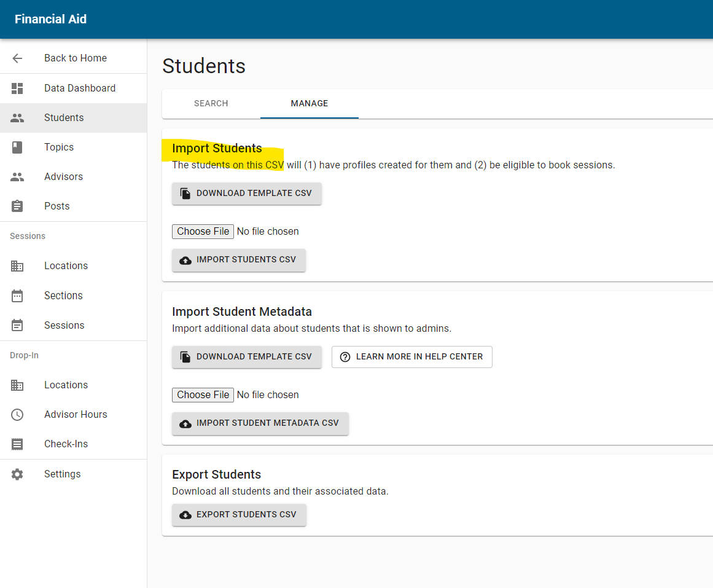Choose a file for Import Student Metadata
713x588 pixels.
203,394
